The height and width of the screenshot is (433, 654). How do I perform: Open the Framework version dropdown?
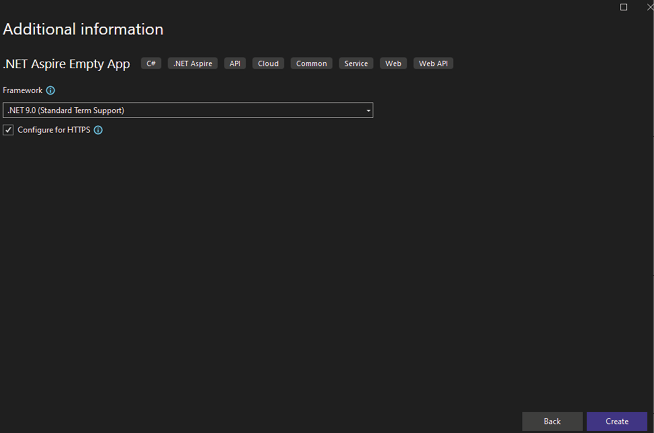[x=187, y=110]
